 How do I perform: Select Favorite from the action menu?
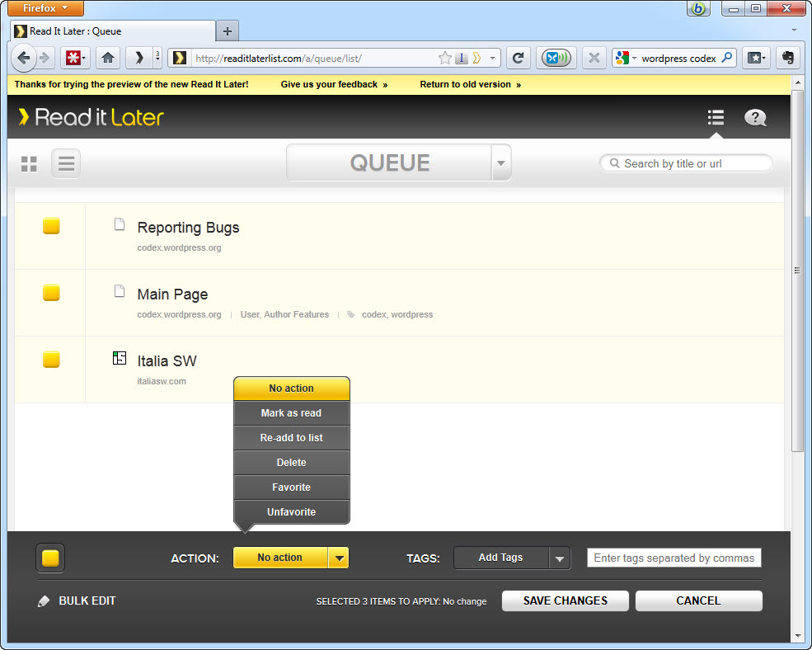[292, 487]
